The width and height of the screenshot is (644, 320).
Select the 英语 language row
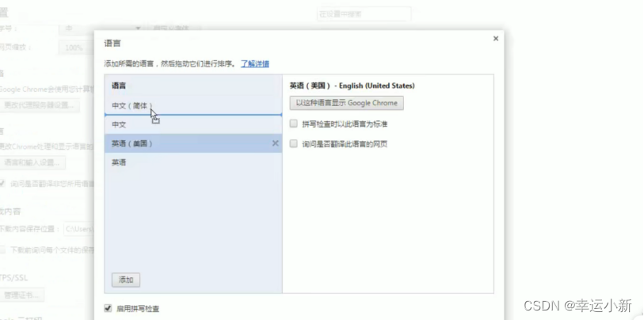point(193,162)
